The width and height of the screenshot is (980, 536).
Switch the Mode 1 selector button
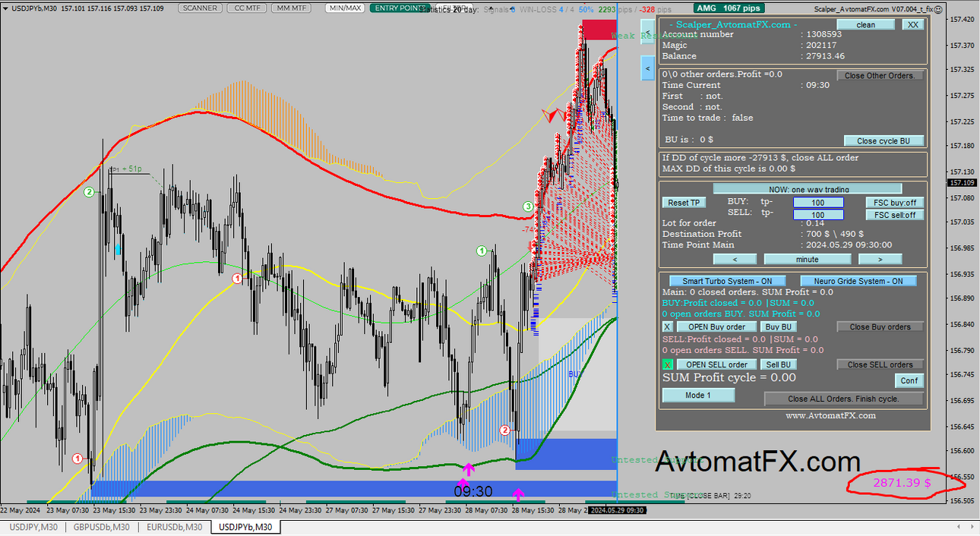(698, 395)
